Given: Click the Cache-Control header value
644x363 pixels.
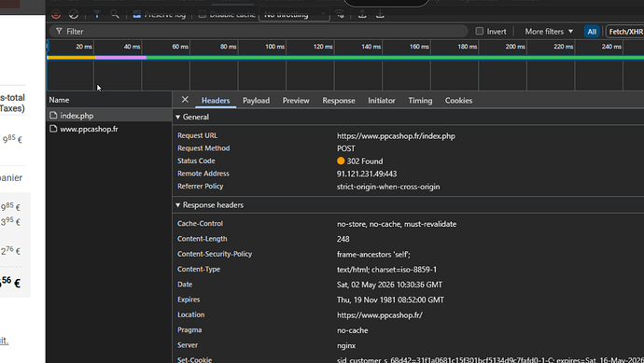Looking at the screenshot, I should 397,224.
